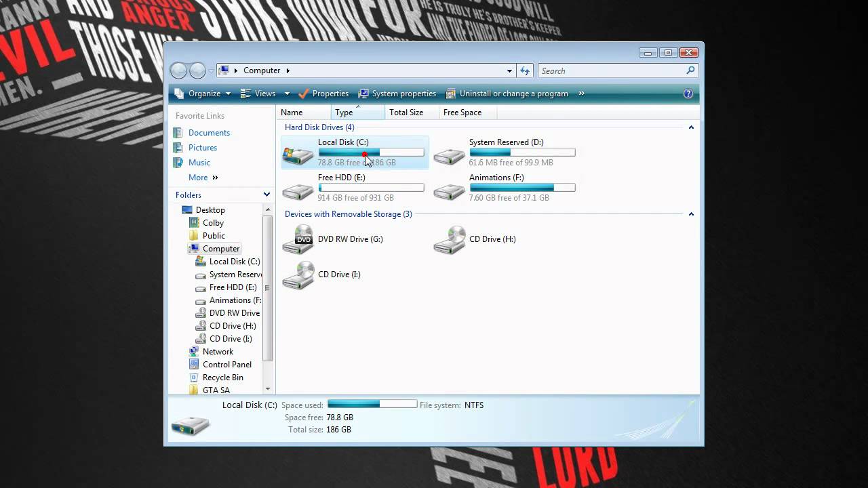Select DVD RW Drive in folder tree
This screenshot has width=868, height=488.
[235, 313]
